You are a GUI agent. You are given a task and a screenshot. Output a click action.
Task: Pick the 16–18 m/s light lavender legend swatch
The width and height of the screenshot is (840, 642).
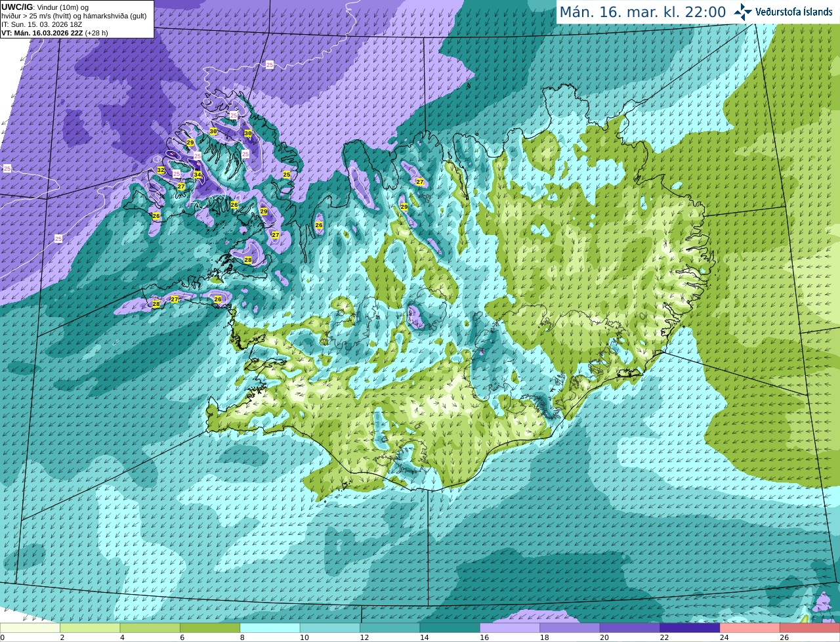510,628
